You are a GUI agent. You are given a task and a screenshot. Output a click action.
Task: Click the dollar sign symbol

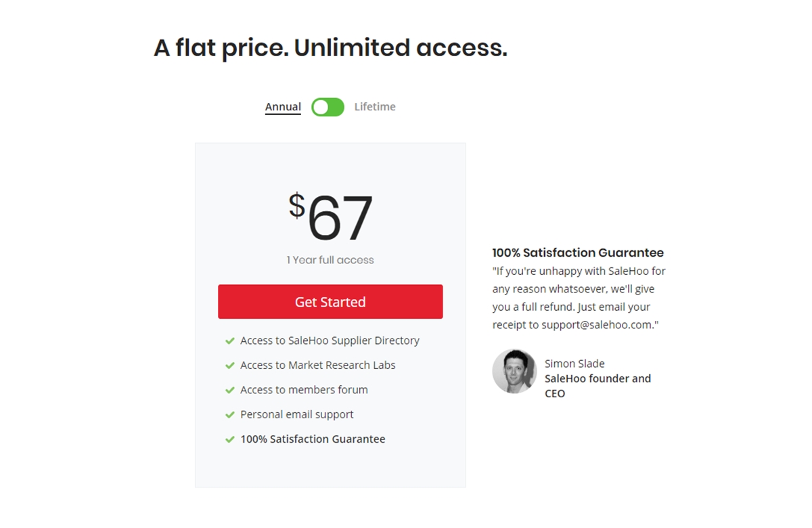pos(297,206)
